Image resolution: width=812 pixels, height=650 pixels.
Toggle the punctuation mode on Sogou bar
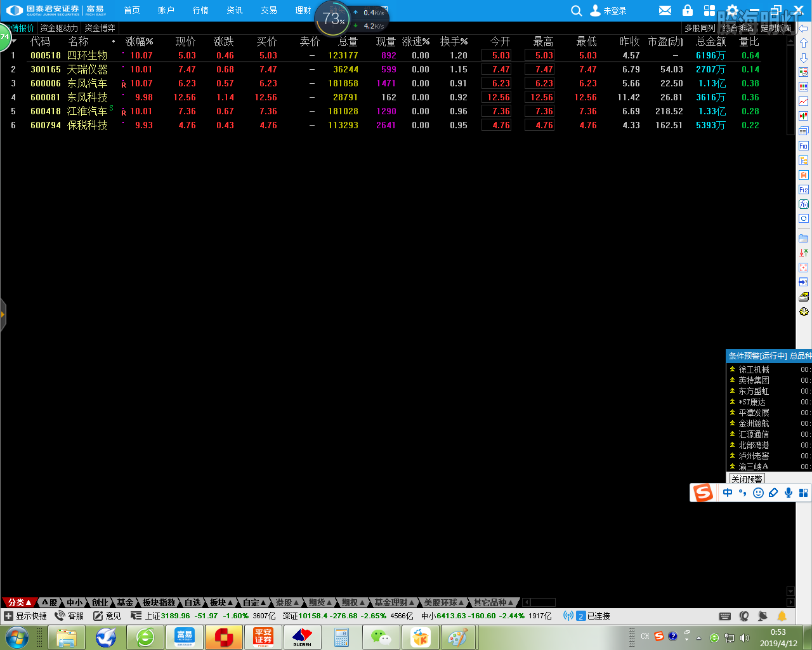743,493
